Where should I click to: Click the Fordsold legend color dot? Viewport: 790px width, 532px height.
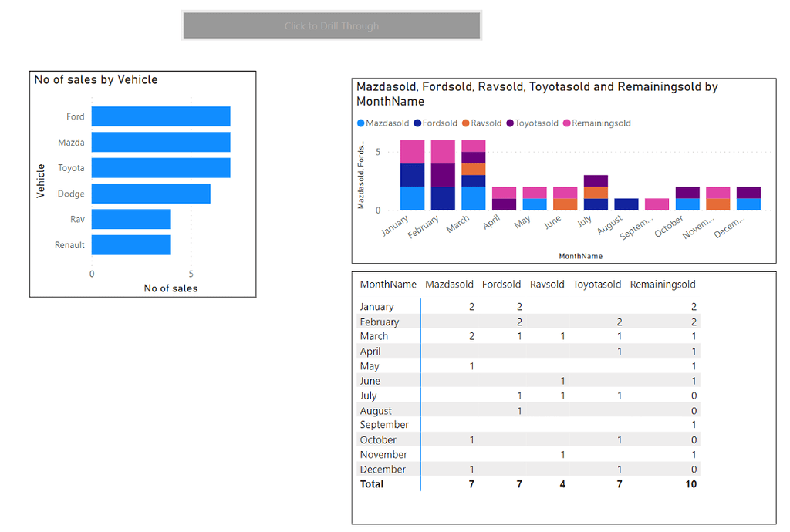pos(417,123)
